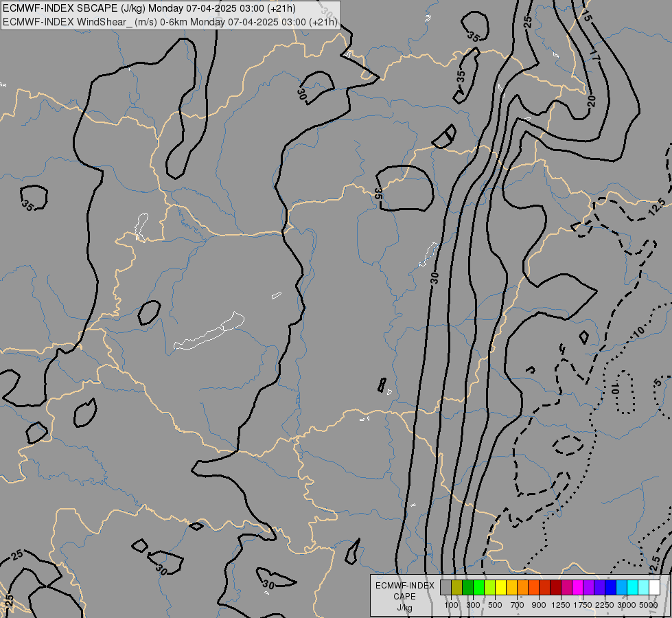672x618 pixels.
Task: Select the lime yellow-green legend swatch
Action: point(490,587)
